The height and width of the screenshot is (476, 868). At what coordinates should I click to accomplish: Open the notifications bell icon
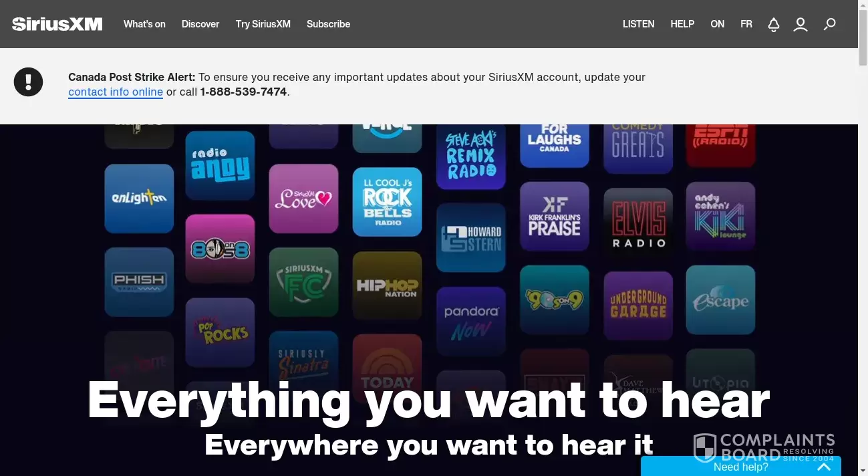(773, 24)
